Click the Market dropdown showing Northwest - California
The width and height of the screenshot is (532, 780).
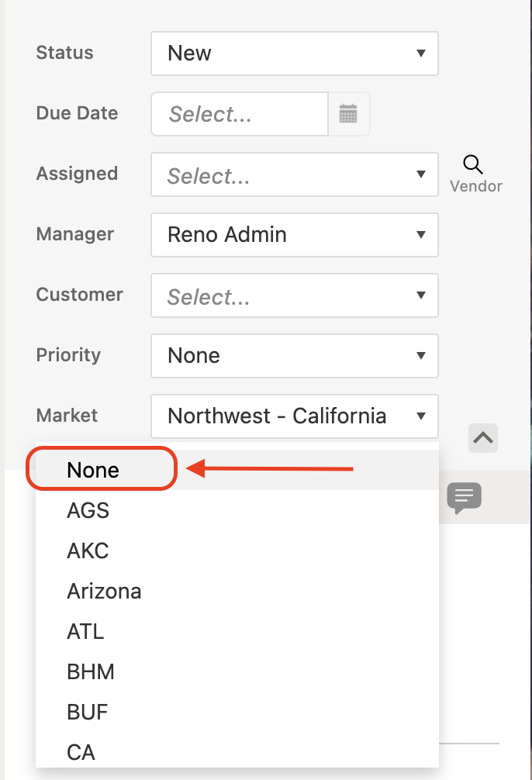click(295, 416)
